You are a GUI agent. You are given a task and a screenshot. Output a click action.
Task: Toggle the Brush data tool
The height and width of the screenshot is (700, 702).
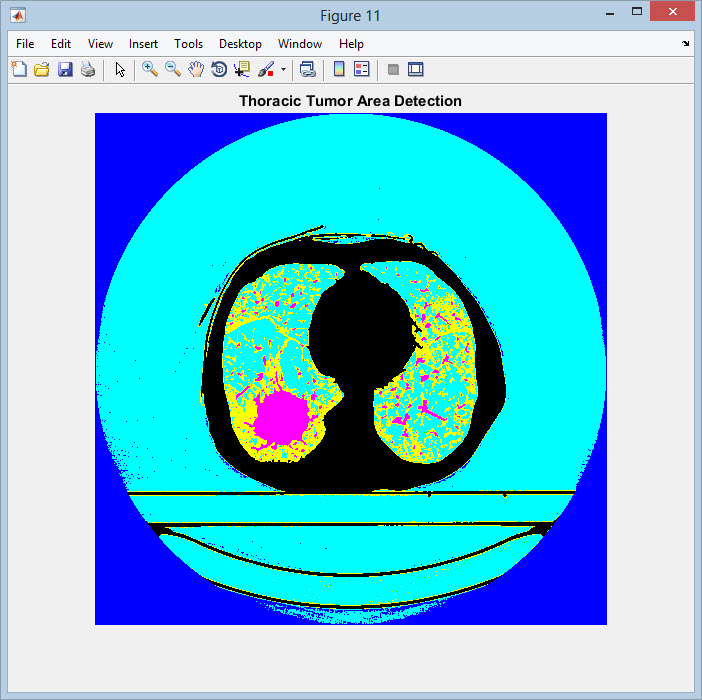click(x=266, y=69)
